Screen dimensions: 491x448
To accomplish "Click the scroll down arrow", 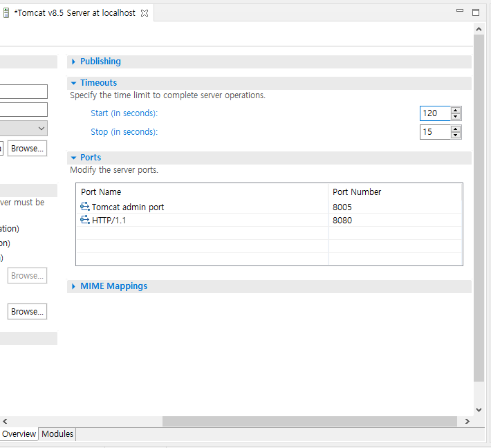I will pos(479,409).
